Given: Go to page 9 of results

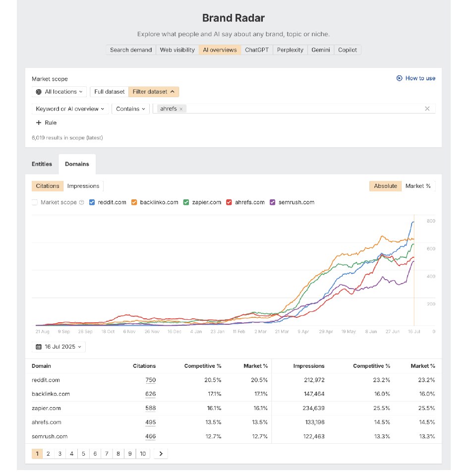Looking at the screenshot, I should pyautogui.click(x=130, y=454).
